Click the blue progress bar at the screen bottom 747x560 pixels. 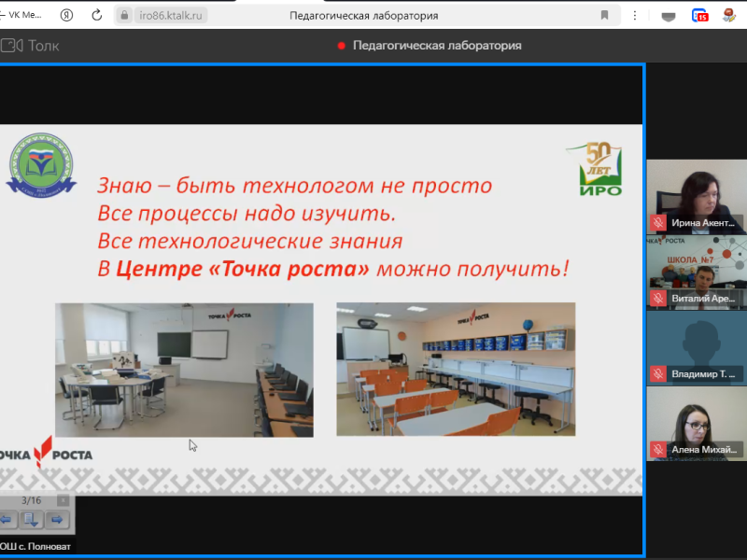[x=373, y=554]
